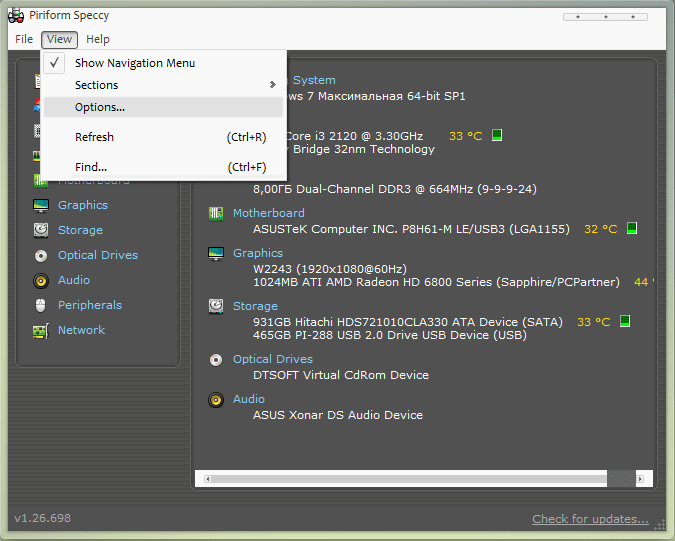Viewport: 675px width, 541px height.
Task: Click the Graphics monitor icon in summary panel
Action: (x=216, y=253)
